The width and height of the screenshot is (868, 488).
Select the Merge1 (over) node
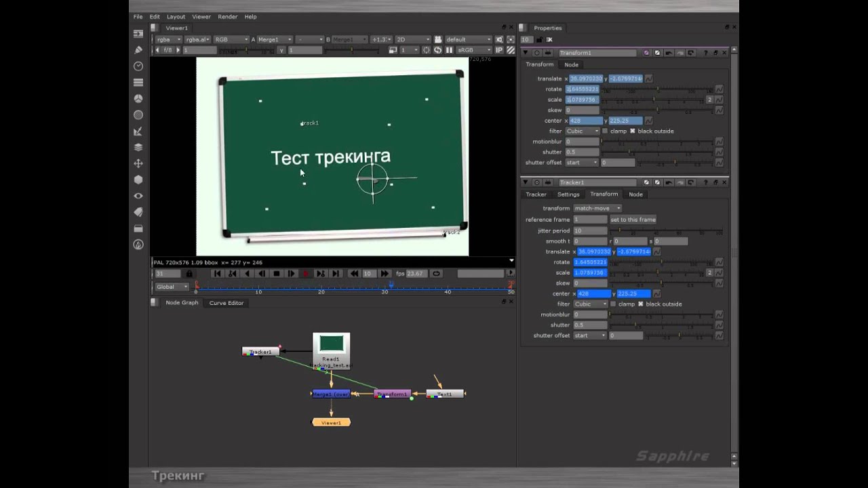(x=331, y=394)
